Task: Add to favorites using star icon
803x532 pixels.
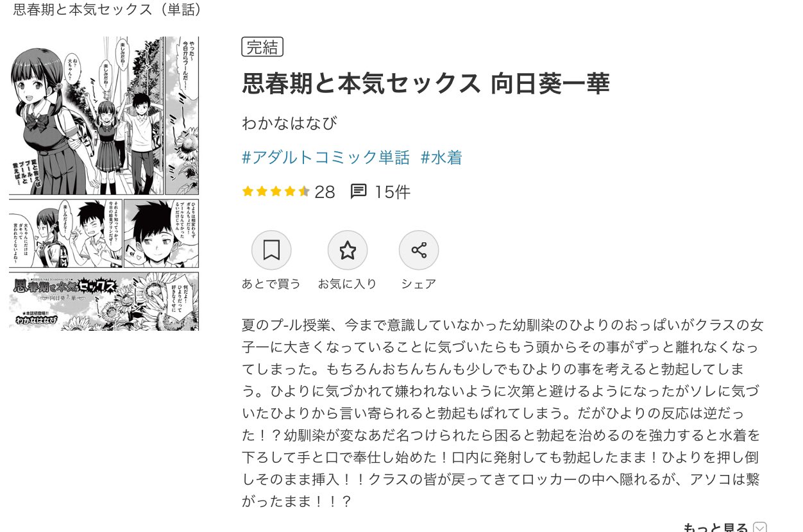Action: (348, 250)
